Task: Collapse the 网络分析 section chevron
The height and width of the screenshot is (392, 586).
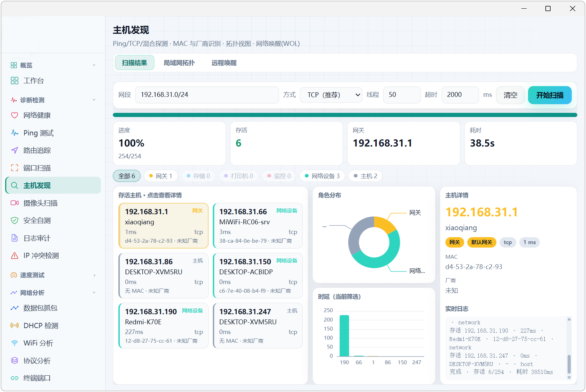Action: (94, 293)
